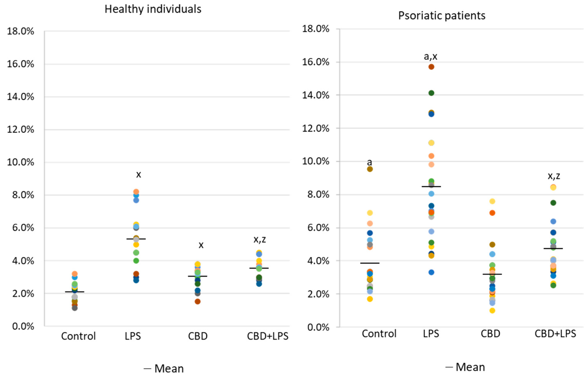This screenshot has width=588, height=376.
Task: Click the "x,z" annotation in Psoriatic patients chart
Action: [x=554, y=176]
